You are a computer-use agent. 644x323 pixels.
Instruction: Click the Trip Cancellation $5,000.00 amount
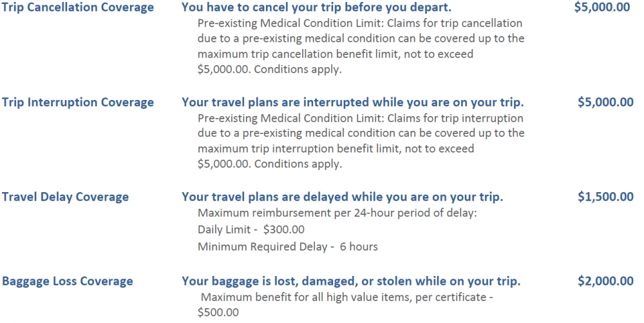[602, 7]
